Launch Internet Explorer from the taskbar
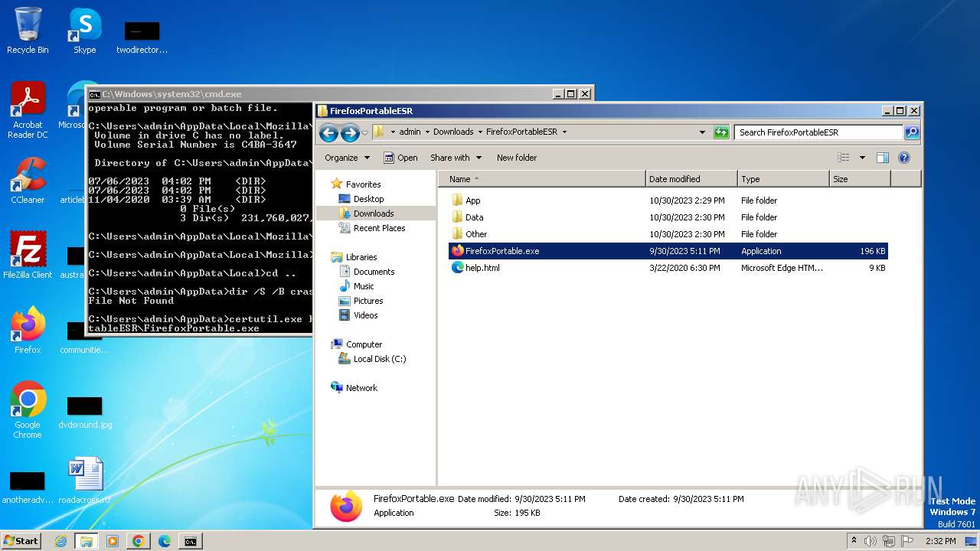 pos(60,541)
